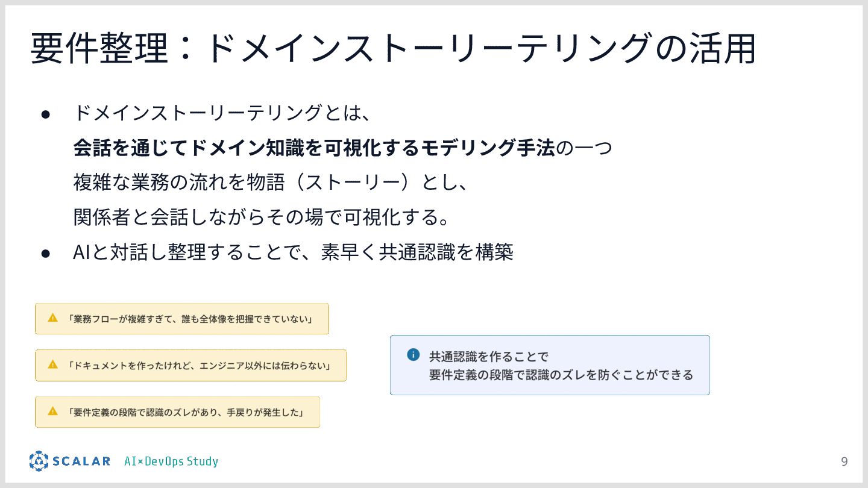Click the first bullet point marker
The image size is (868, 488).
click(x=45, y=114)
